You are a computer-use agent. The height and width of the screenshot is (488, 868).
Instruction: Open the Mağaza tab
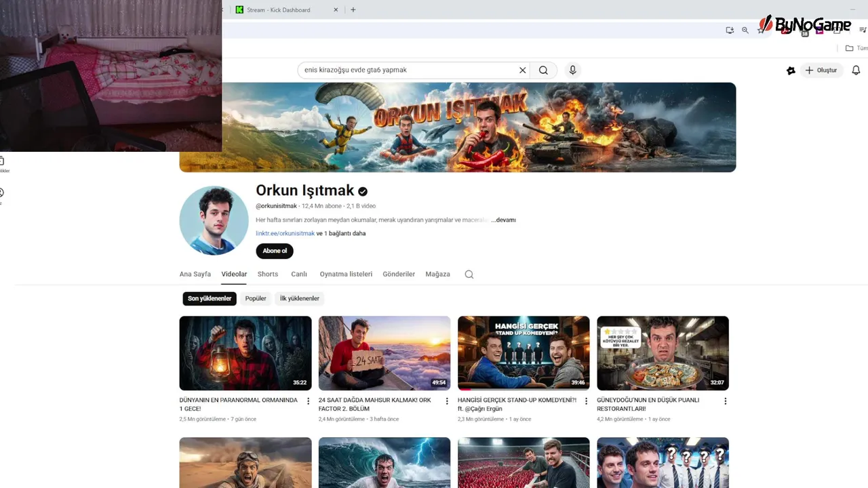[437, 274]
